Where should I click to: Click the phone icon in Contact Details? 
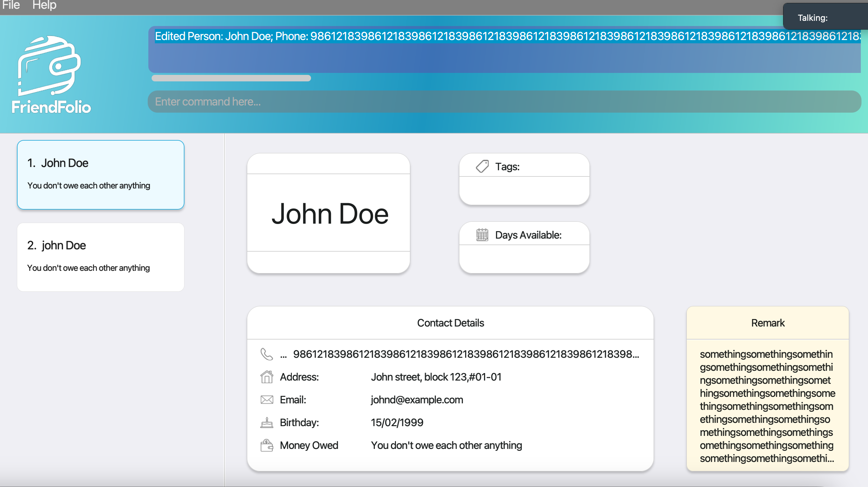tap(266, 354)
